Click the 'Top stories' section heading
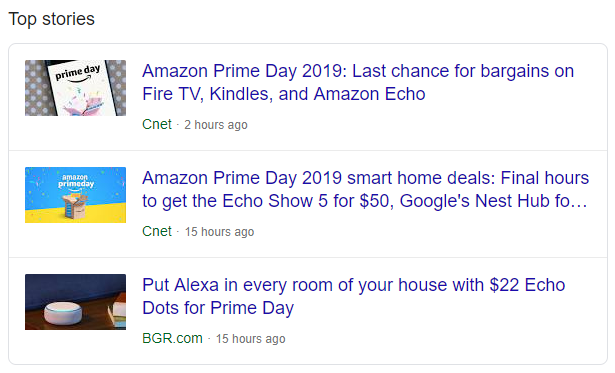615x373 pixels. [x=52, y=19]
